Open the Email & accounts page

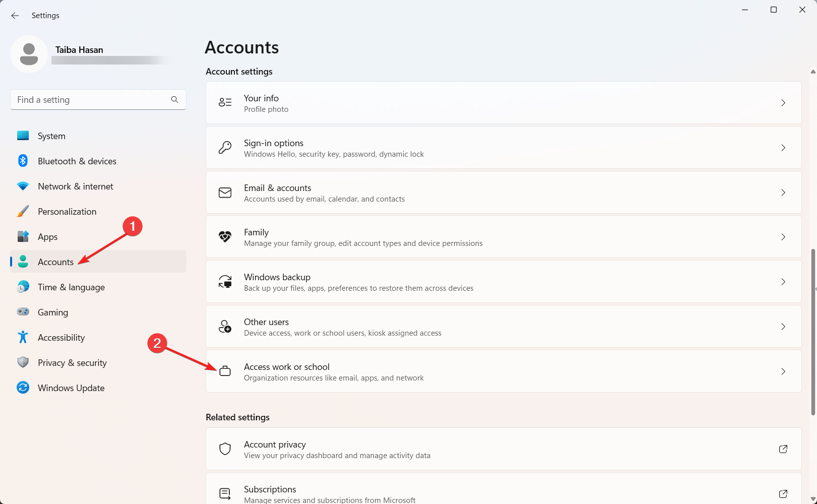(x=503, y=193)
